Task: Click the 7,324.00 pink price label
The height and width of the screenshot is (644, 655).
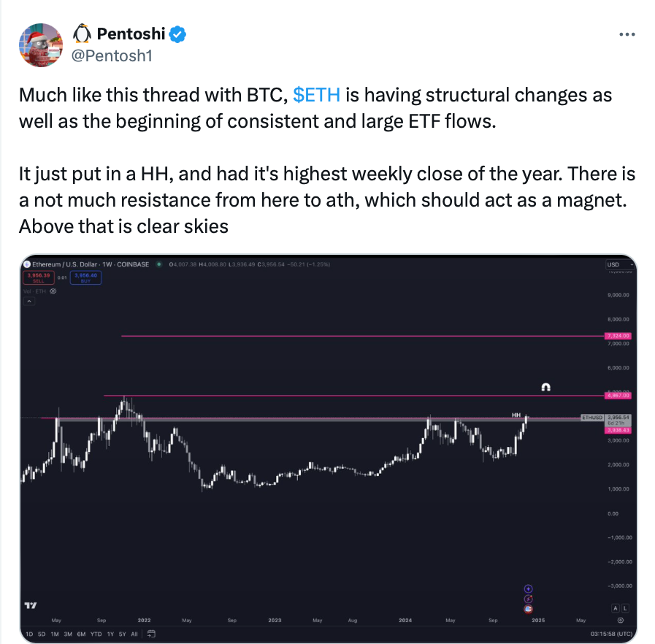Action: pos(618,336)
